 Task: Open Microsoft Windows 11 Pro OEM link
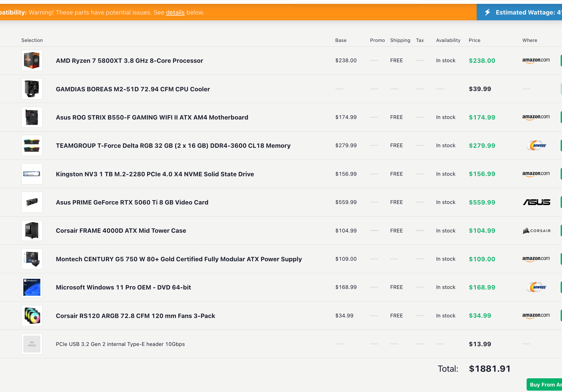click(x=123, y=287)
